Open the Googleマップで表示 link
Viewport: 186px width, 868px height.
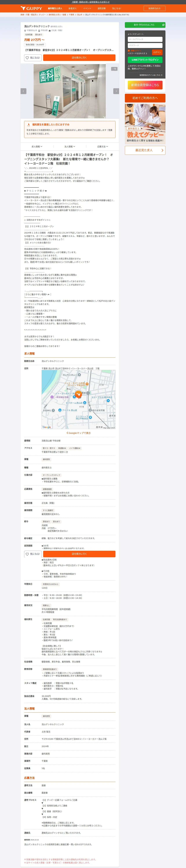pos(79,433)
